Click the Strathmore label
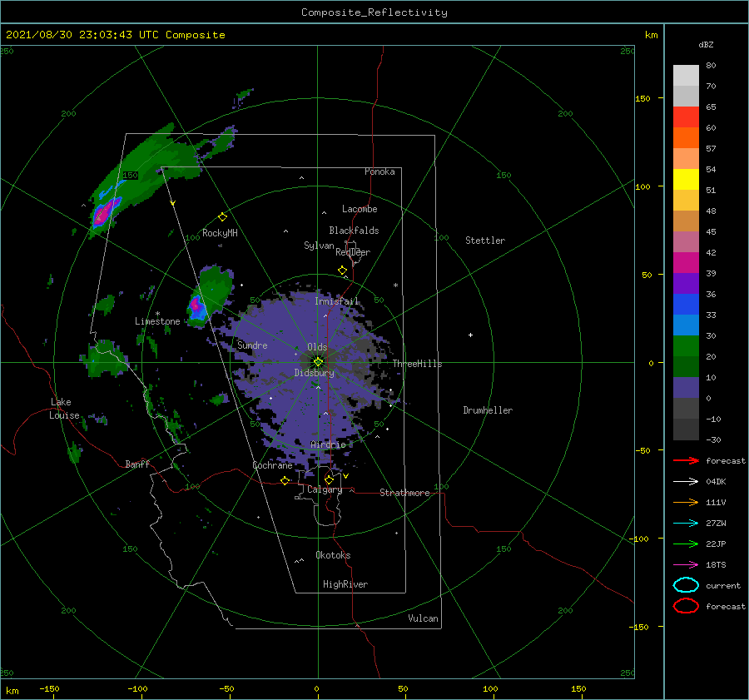The width and height of the screenshot is (749, 700). 404,493
